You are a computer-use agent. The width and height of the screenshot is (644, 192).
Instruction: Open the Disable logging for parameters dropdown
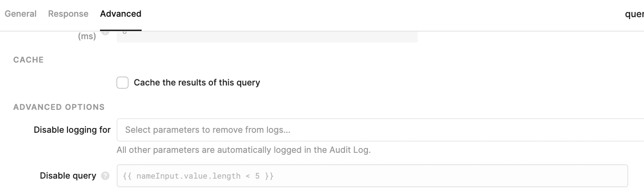[380, 130]
